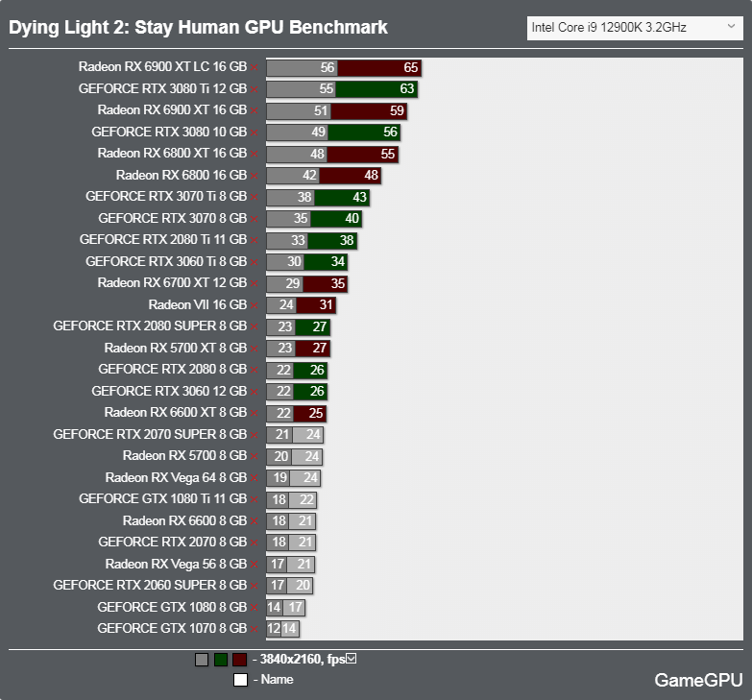
Task: Click label 'GEFORCE GTX 1080 Ti 11 GB'
Action: pos(163,499)
